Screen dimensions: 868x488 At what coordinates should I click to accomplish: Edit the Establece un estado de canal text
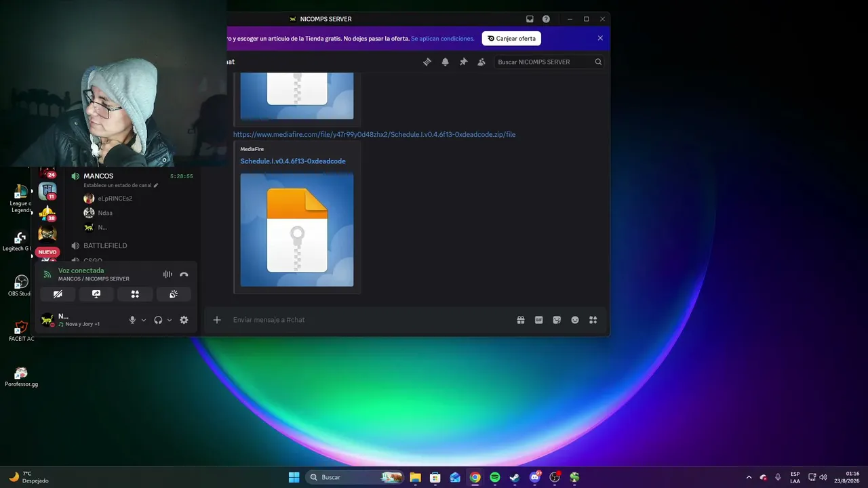pos(121,185)
